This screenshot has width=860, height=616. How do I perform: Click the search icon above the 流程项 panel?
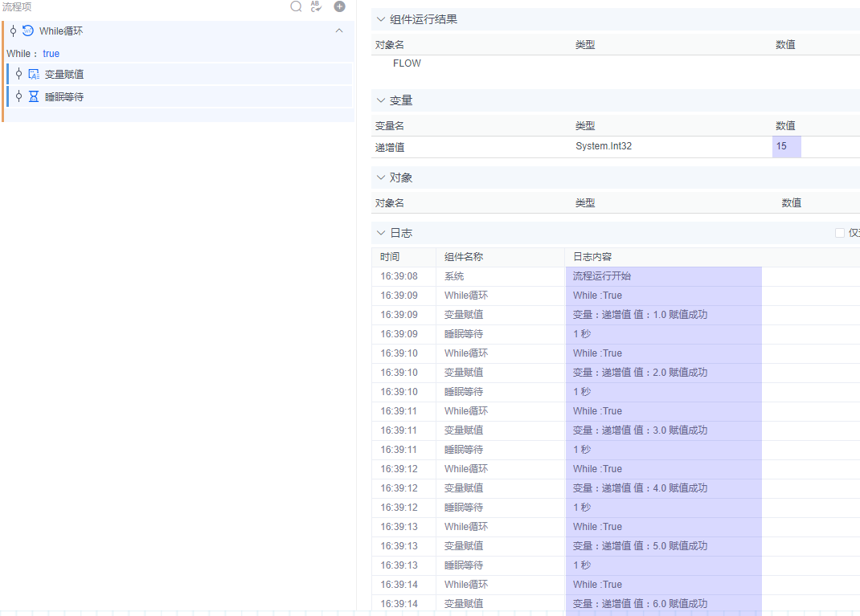click(296, 6)
